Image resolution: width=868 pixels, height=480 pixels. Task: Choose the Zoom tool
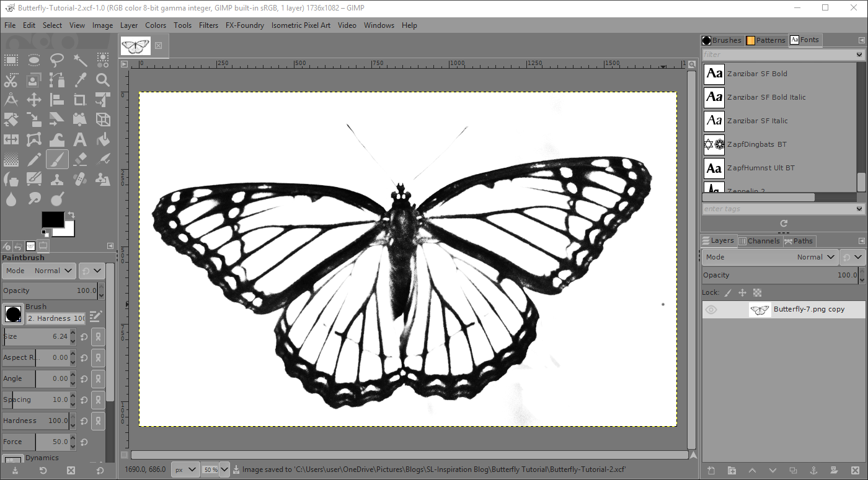point(102,81)
